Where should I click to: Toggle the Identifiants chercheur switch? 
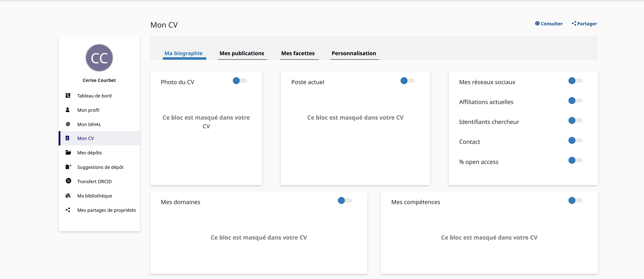click(x=575, y=120)
